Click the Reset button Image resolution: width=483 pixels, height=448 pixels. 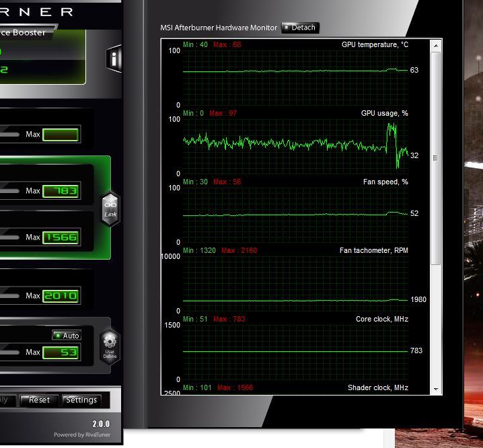pyautogui.click(x=39, y=400)
